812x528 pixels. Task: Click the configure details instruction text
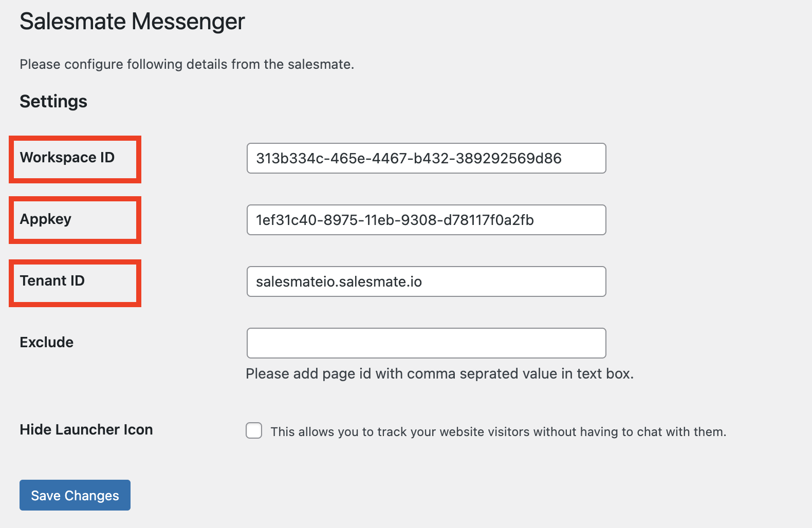click(187, 64)
